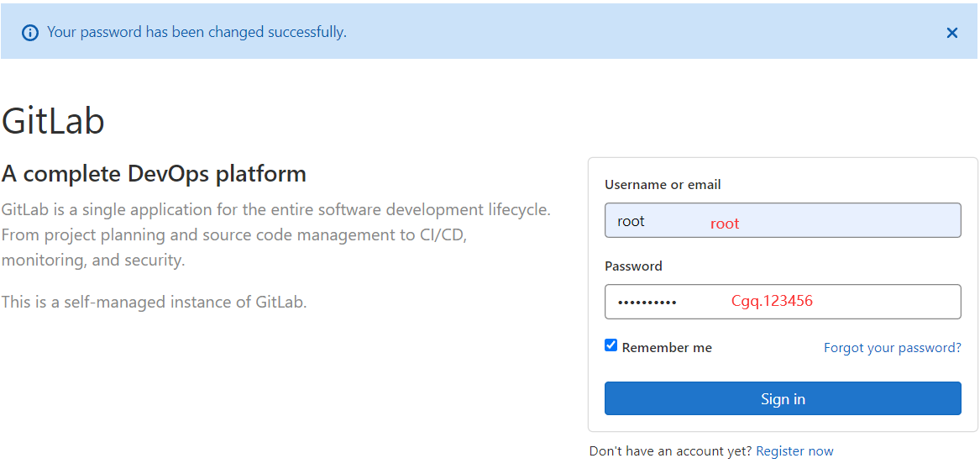The height and width of the screenshot is (474, 980).
Task: Click the GitLab description paragraph
Action: click(x=275, y=234)
